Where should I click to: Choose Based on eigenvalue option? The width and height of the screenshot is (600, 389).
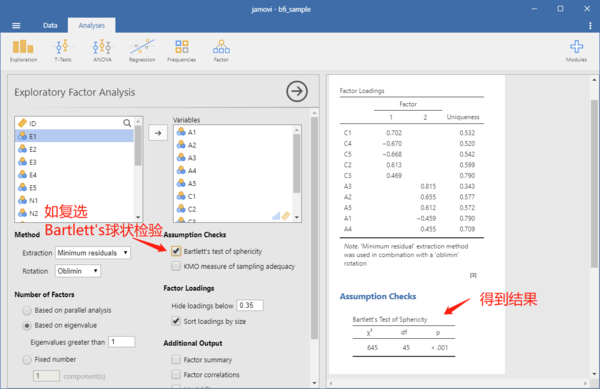click(x=27, y=326)
